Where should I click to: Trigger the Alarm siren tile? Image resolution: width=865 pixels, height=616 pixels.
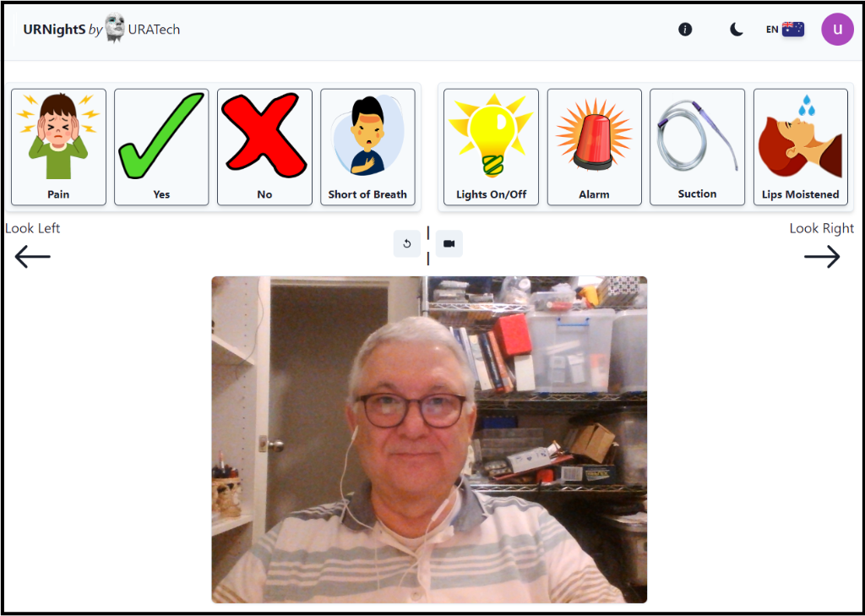[594, 147]
